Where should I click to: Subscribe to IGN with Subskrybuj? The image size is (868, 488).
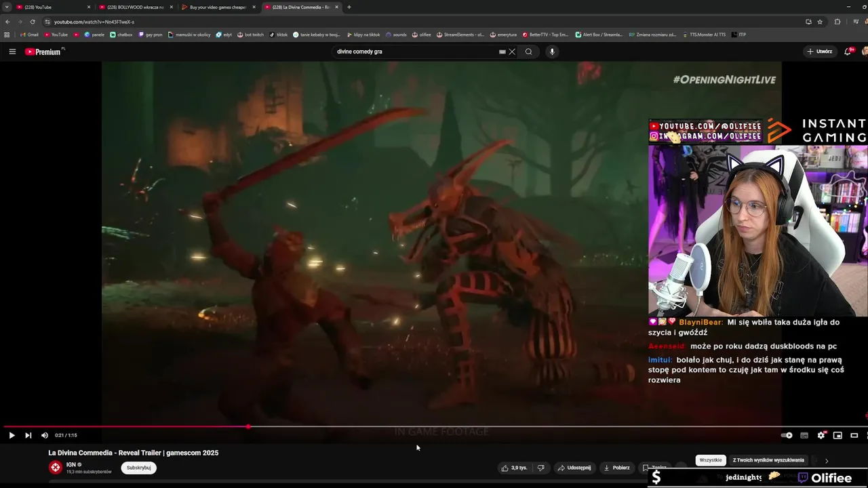(139, 468)
